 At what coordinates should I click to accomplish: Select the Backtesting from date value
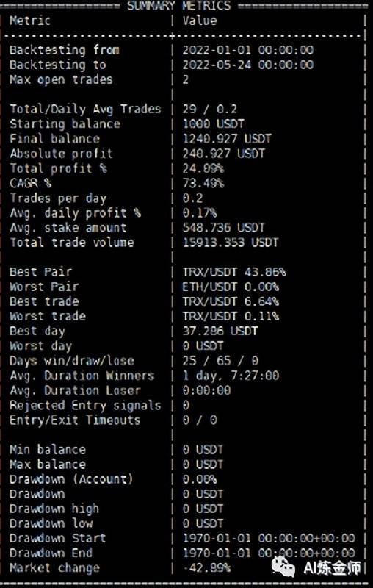coord(248,50)
